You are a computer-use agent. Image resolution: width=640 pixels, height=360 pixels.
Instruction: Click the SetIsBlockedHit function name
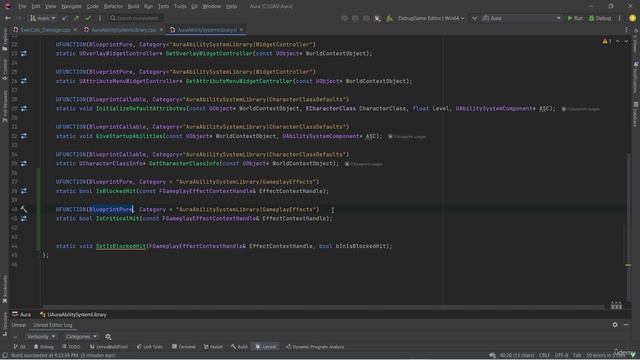point(121,246)
